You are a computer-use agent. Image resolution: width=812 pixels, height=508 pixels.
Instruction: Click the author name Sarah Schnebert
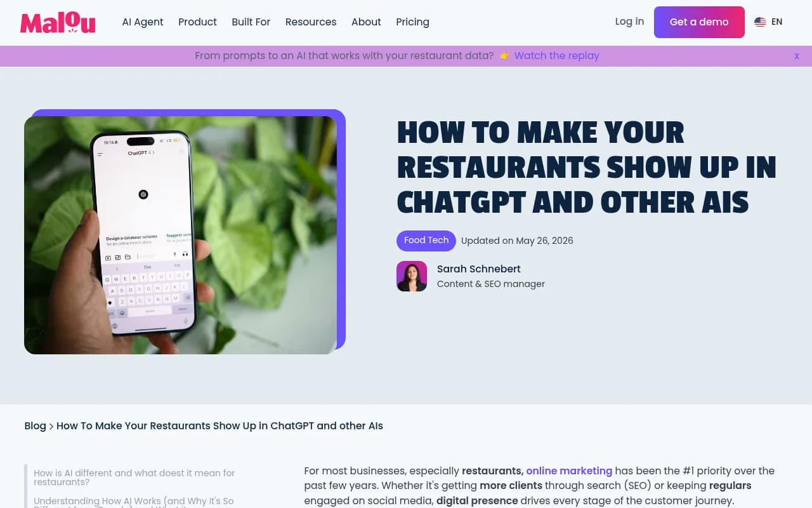479,269
